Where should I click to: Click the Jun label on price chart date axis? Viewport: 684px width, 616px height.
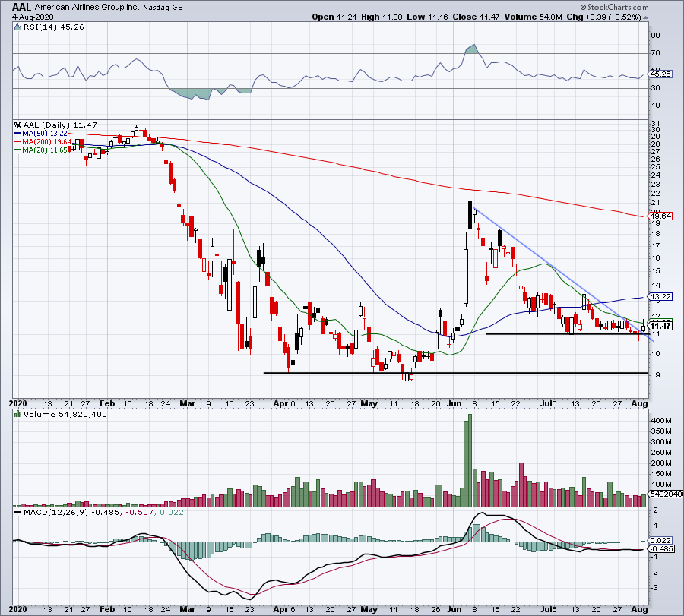pyautogui.click(x=454, y=403)
